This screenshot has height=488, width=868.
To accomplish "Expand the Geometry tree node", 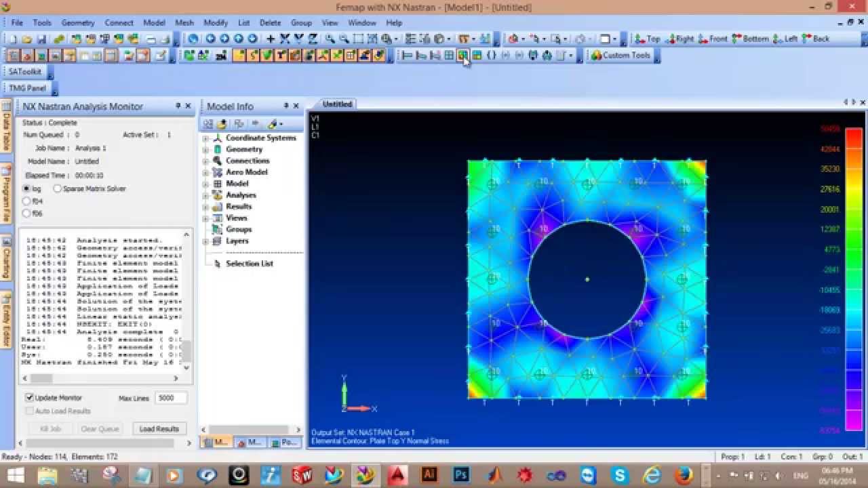I will 205,150.
